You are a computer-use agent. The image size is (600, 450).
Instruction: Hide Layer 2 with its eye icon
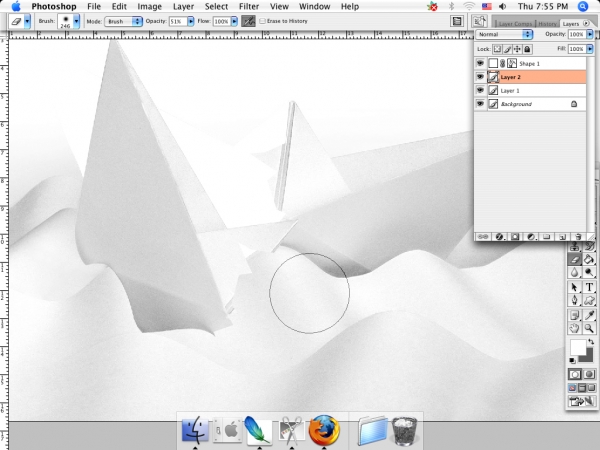coord(480,77)
